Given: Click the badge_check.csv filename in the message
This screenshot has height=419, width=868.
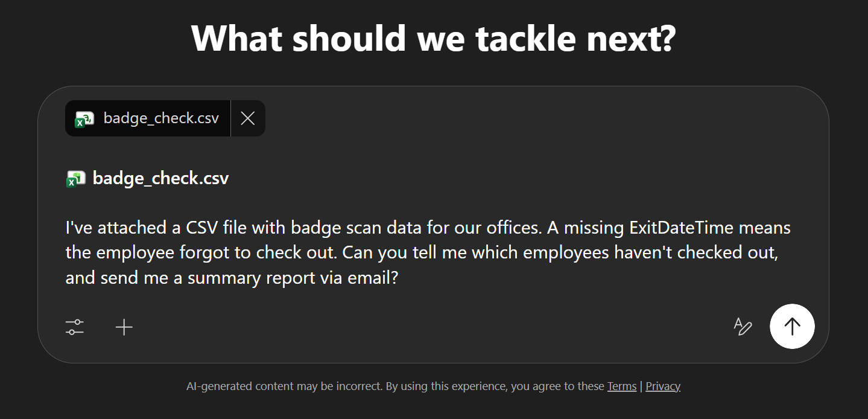Looking at the screenshot, I should (161, 178).
